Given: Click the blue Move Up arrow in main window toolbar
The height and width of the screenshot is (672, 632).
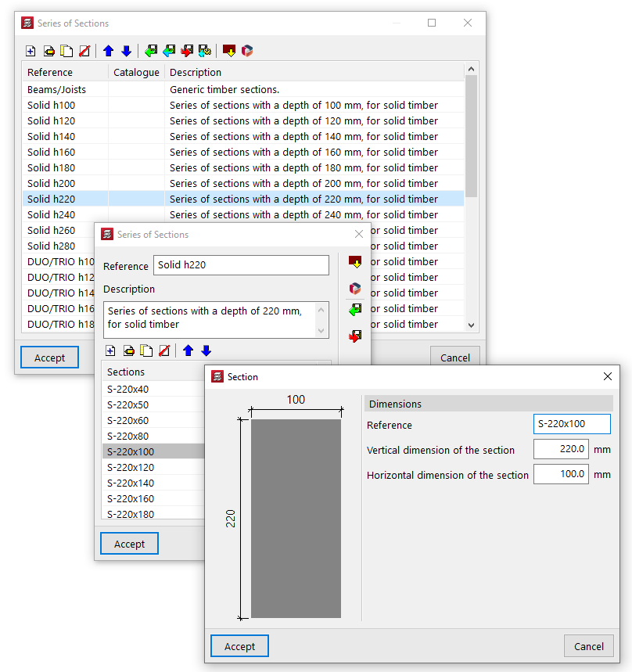Looking at the screenshot, I should point(109,51).
